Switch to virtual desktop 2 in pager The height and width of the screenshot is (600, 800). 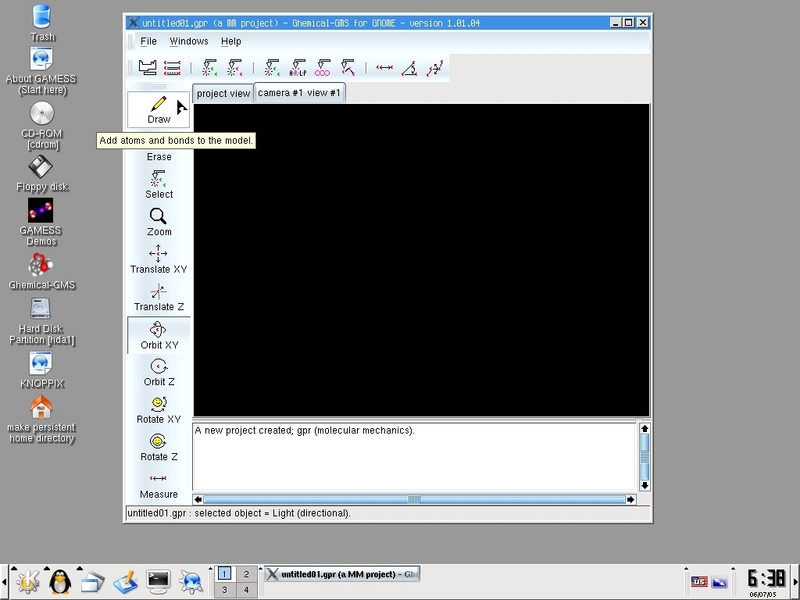[x=246, y=573]
